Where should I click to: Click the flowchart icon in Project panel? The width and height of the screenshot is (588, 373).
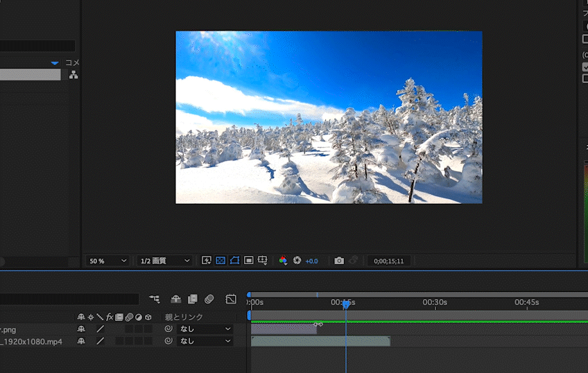(73, 75)
